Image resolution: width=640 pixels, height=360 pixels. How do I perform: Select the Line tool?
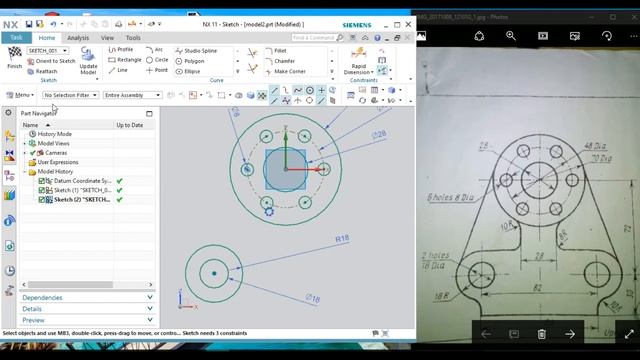pos(118,70)
